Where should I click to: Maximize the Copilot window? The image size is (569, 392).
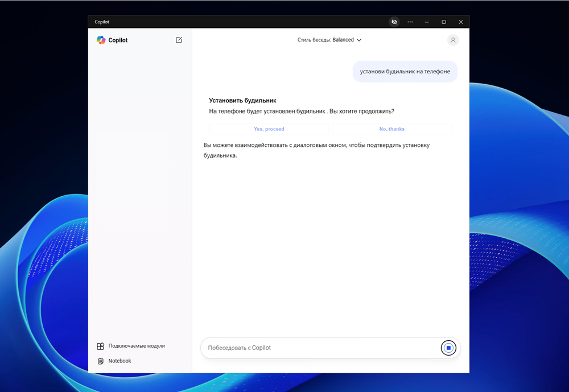pos(443,22)
